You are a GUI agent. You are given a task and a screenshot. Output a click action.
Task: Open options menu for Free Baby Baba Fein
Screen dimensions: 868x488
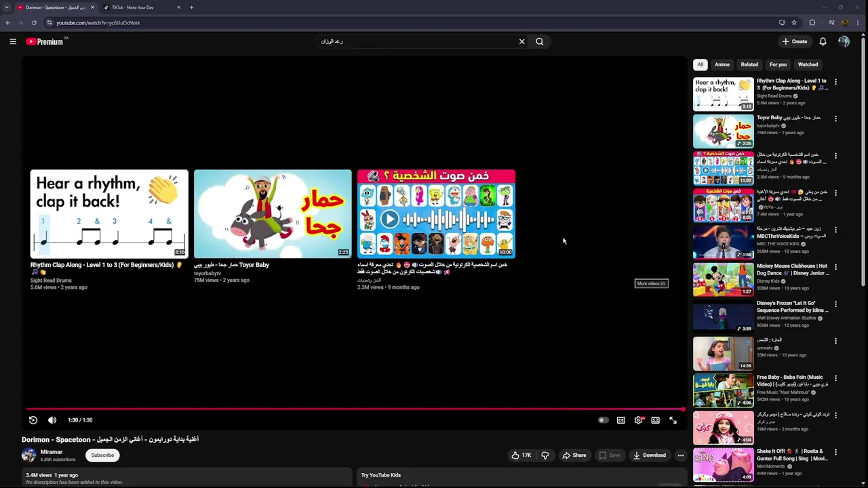coord(835,378)
